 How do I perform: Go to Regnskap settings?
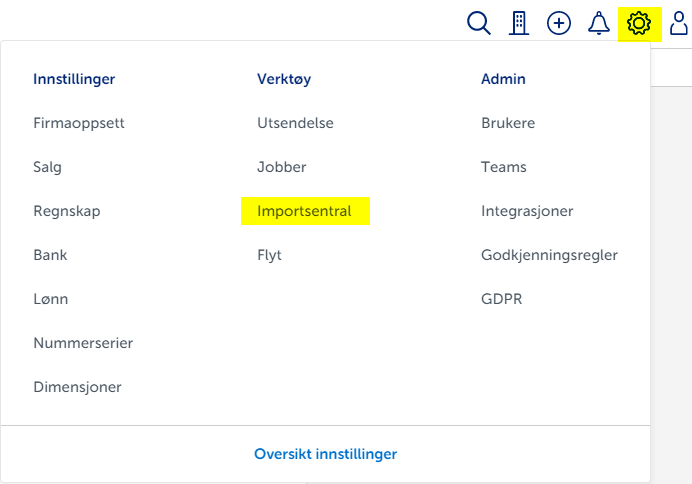pos(67,211)
